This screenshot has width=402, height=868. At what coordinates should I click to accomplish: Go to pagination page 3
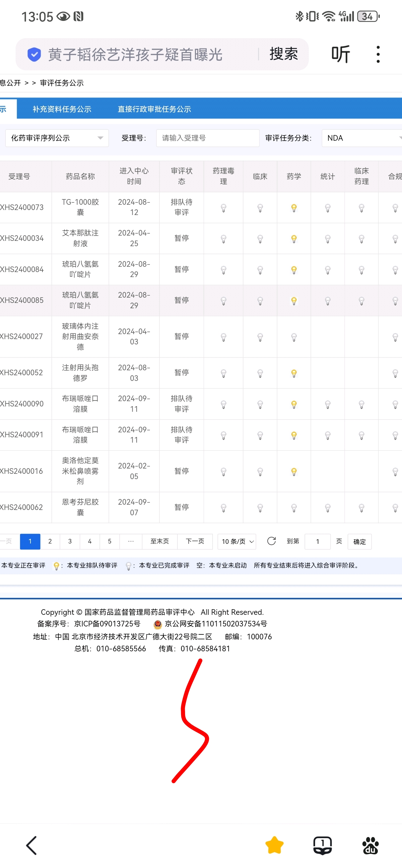click(x=70, y=542)
